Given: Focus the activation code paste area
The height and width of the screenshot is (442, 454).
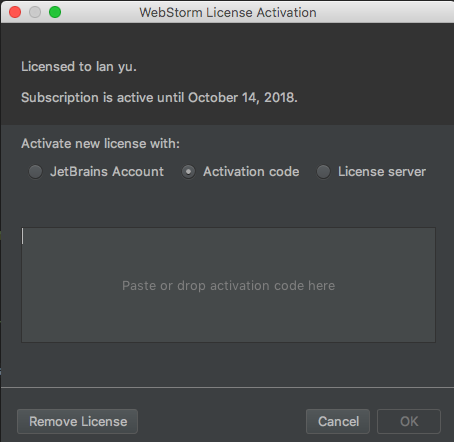Looking at the screenshot, I should 228,285.
